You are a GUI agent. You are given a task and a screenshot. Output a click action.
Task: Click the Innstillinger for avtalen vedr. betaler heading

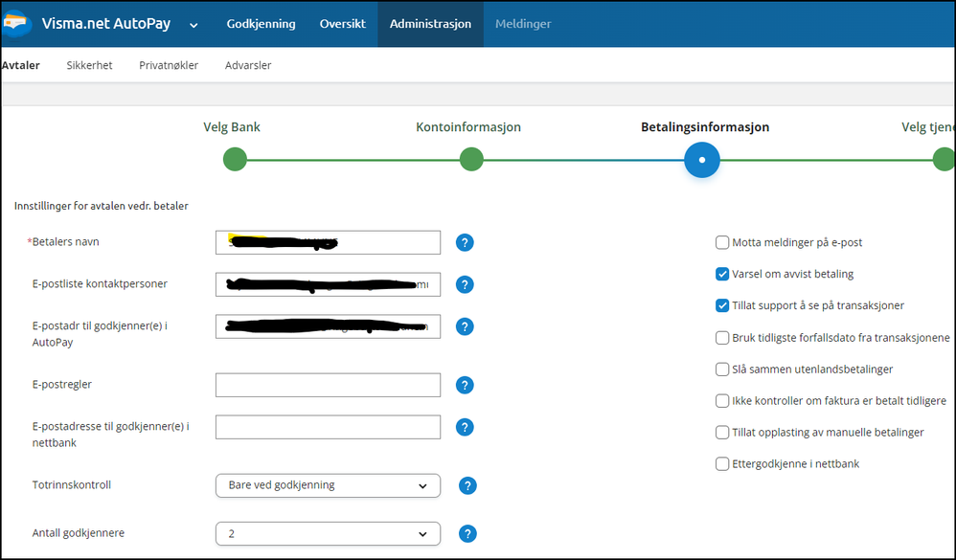102,206
